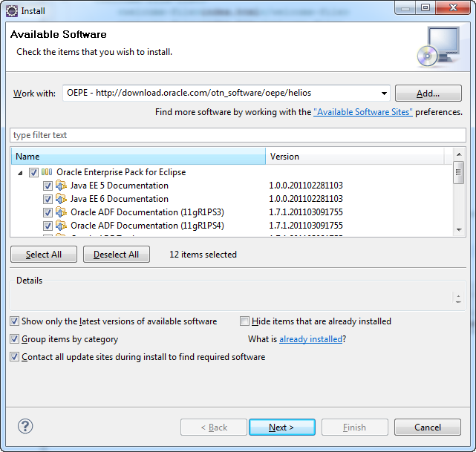The image size is (476, 452).
Task: Sort by the Name column header
Action: pyautogui.click(x=138, y=156)
